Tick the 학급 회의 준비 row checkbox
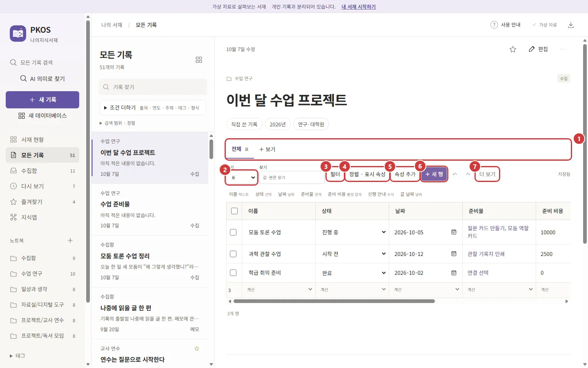 click(x=233, y=273)
